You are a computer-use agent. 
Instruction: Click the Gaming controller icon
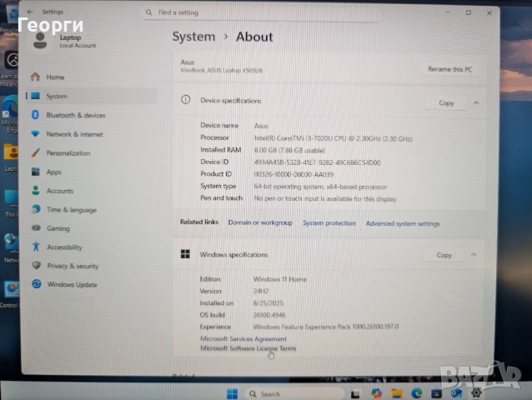pos(36,228)
